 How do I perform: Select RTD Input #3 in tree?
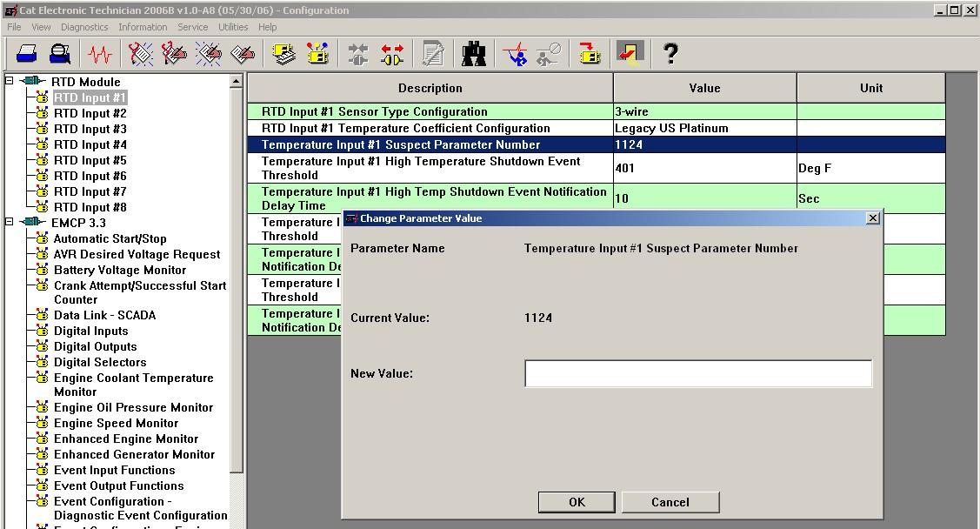pos(90,129)
